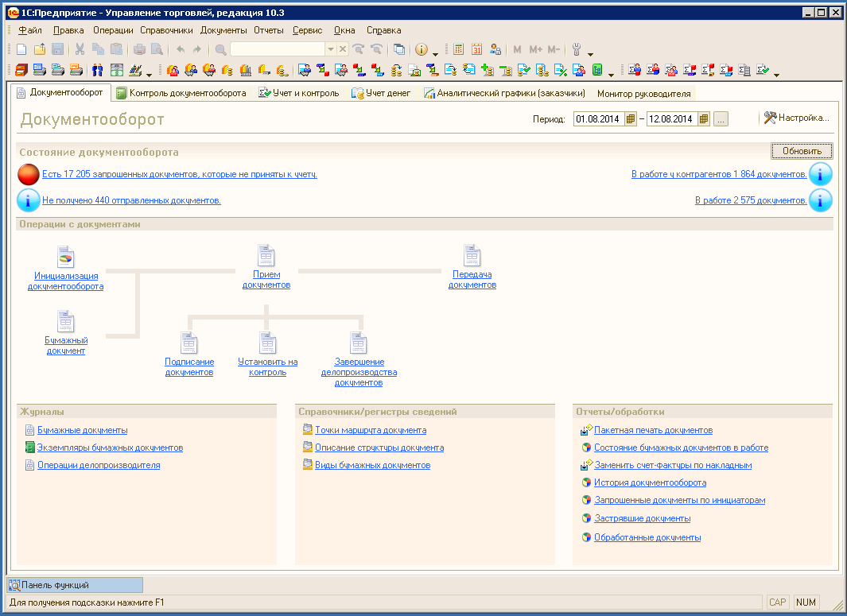
Task: Switch to the Монитор руководителя tab
Action: click(x=643, y=93)
